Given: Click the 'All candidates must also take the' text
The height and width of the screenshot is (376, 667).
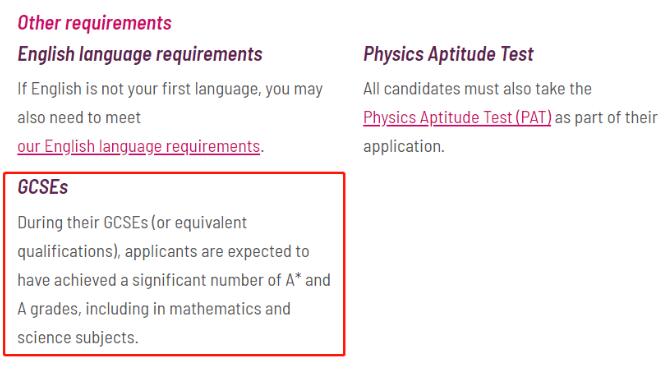Looking at the screenshot, I should [477, 89].
